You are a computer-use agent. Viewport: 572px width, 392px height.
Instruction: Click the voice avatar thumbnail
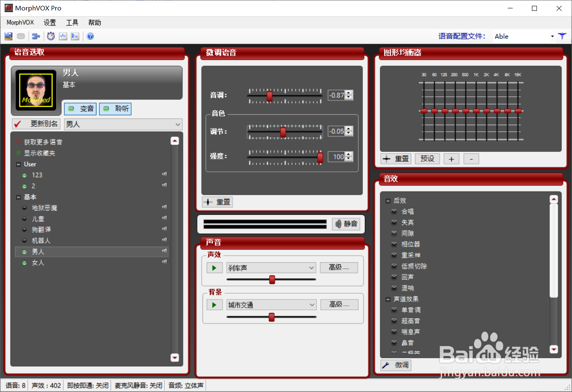point(36,90)
